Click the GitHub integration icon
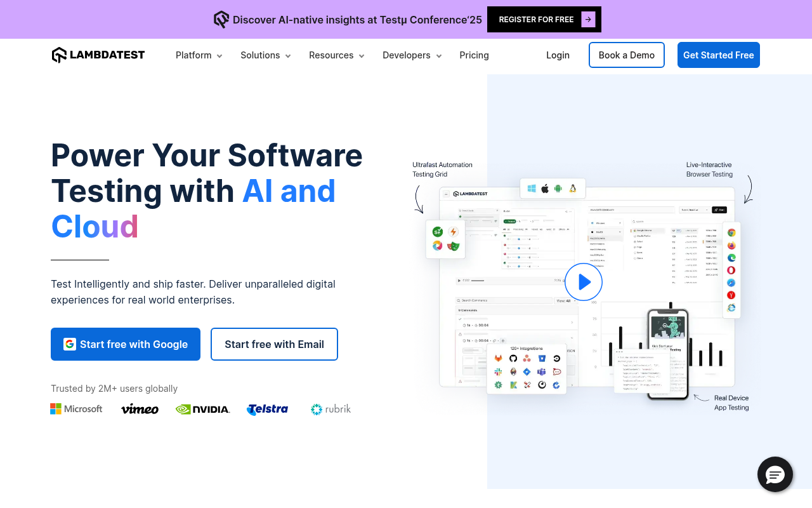 [x=513, y=358]
